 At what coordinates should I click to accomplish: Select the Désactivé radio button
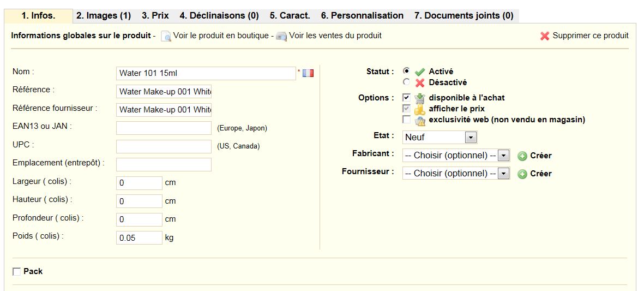coord(407,82)
